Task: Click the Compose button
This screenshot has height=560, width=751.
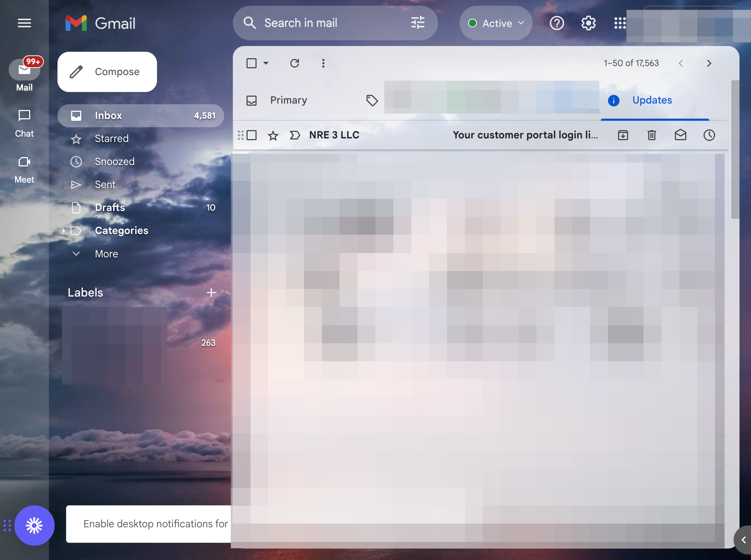Action: click(107, 72)
